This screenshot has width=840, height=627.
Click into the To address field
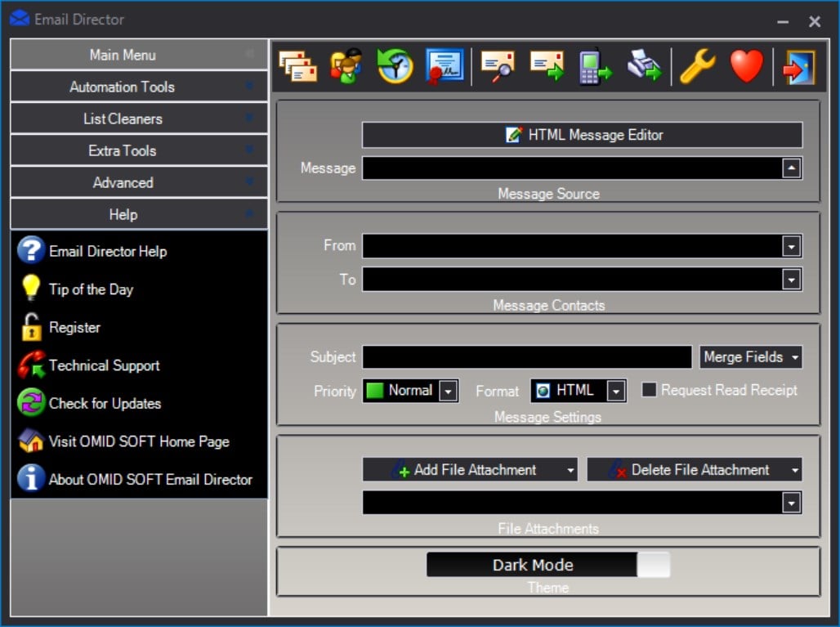pos(572,280)
